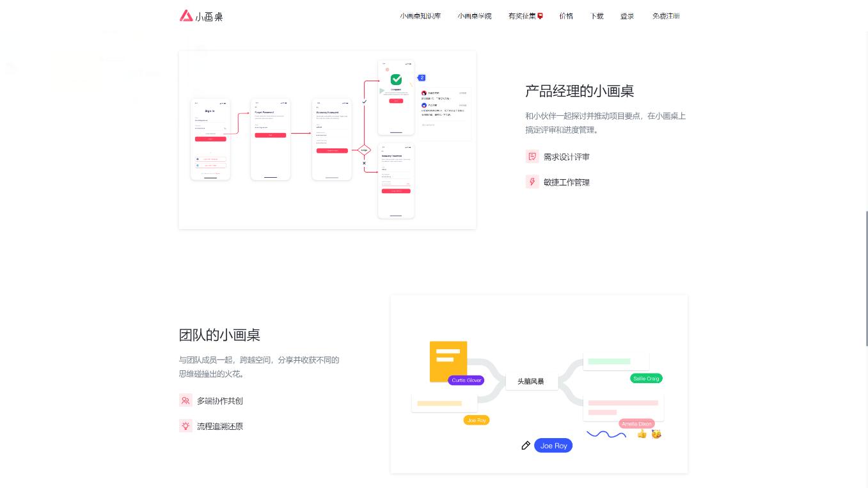The width and height of the screenshot is (868, 488).
Task: Click the pencil icon beside Joe Roy
Action: [526, 445]
